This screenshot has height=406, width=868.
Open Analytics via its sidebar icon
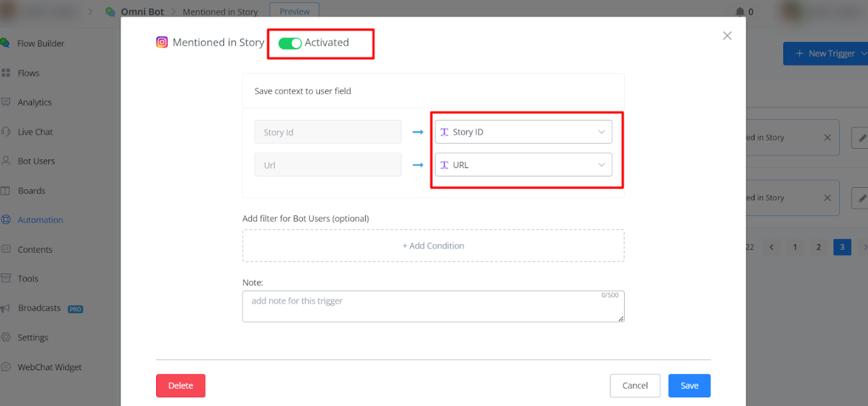pos(6,102)
